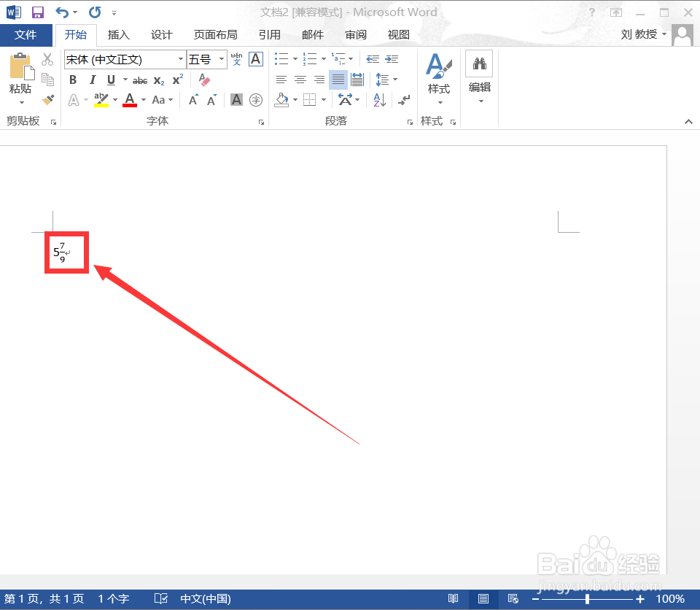The image size is (700, 610).
Task: Switch to the 引用 References tab
Action: pos(269,35)
